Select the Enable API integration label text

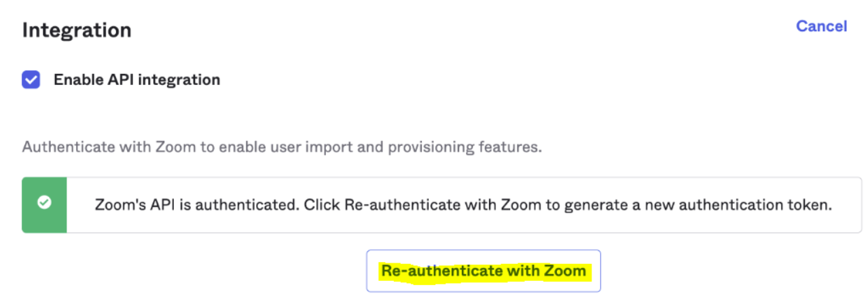(137, 80)
